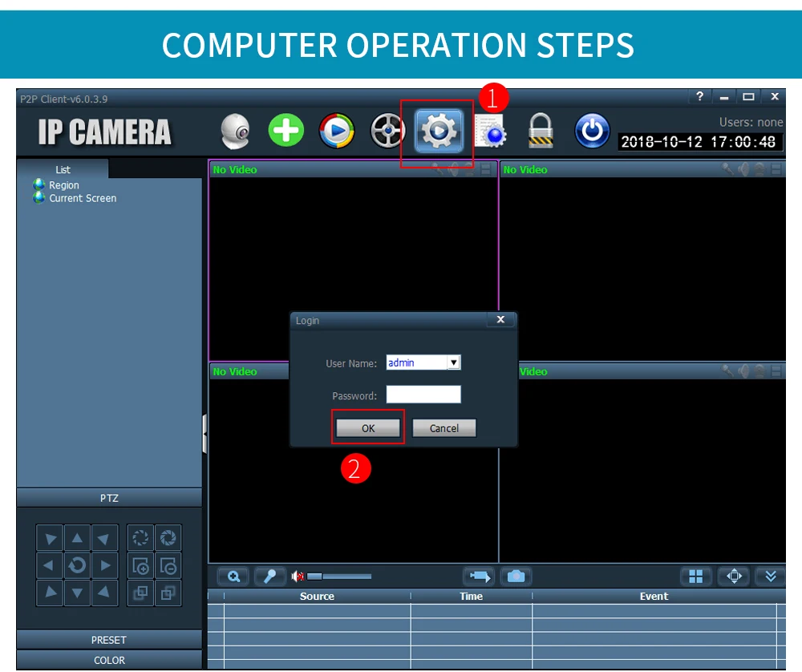Click the PTZ grid's lower-right diagonal arrow
Viewport: 802px width, 672px height.
pos(105,593)
